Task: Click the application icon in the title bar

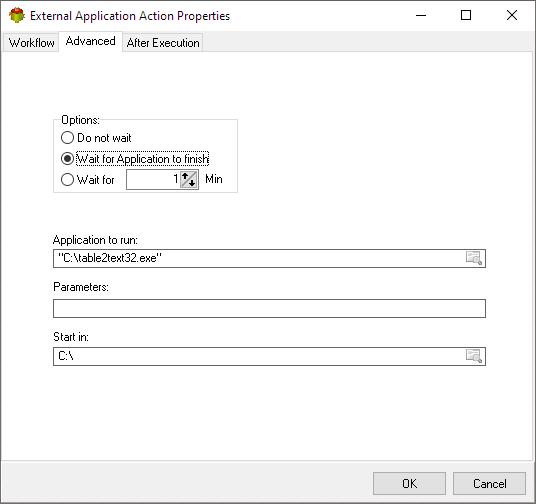Action: 17,16
